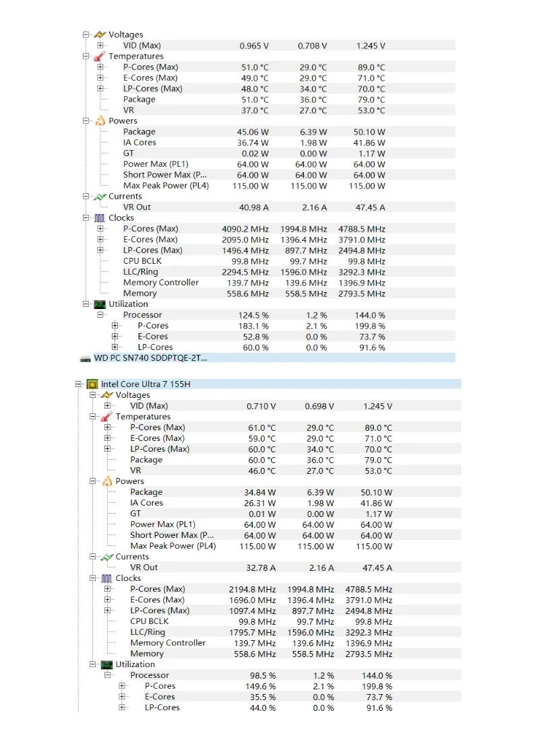The height and width of the screenshot is (756, 535).
Task: Select IA Cores label in the 26.31 W row
Action: pyautogui.click(x=147, y=503)
